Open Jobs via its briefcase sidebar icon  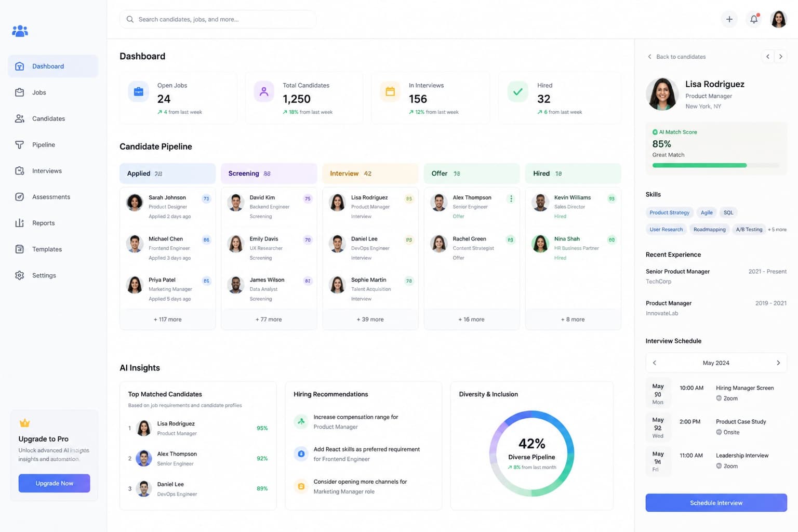(x=19, y=92)
